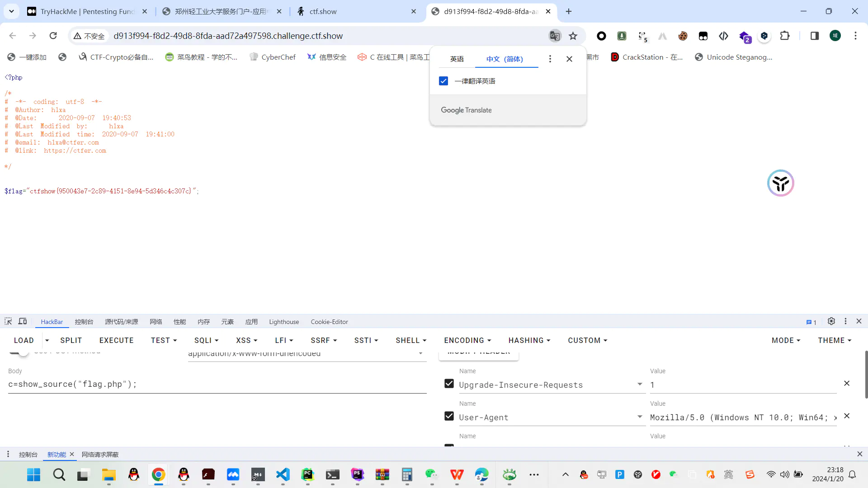Toggle always translate English checkbox
The height and width of the screenshot is (488, 868).
click(443, 81)
